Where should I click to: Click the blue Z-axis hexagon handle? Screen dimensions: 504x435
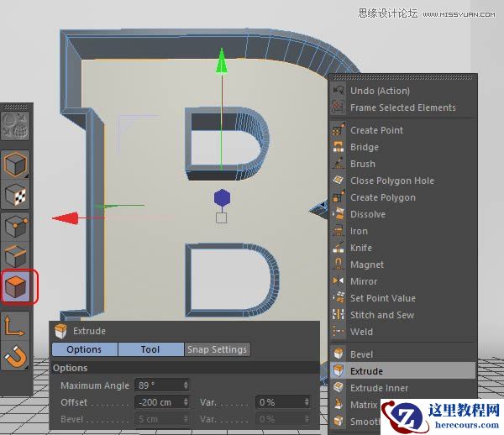pyautogui.click(x=222, y=197)
